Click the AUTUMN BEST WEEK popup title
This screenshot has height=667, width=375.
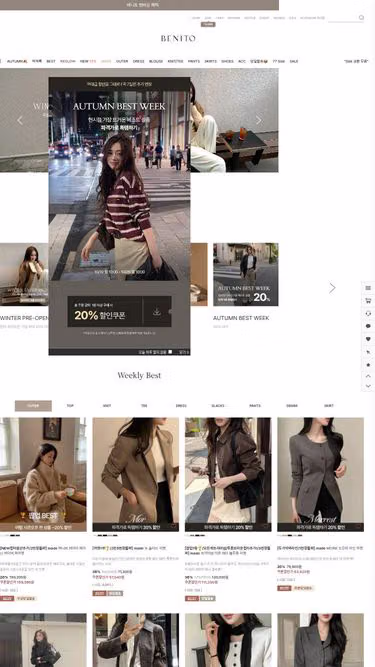[x=119, y=106]
